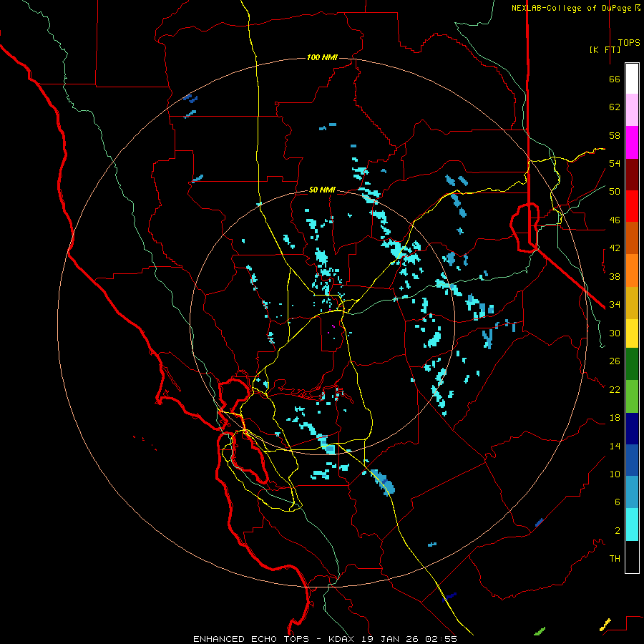Viewport: 644px width, 644px height.
Task: Click the dark red 54 kft legend swatch
Action: [632, 175]
